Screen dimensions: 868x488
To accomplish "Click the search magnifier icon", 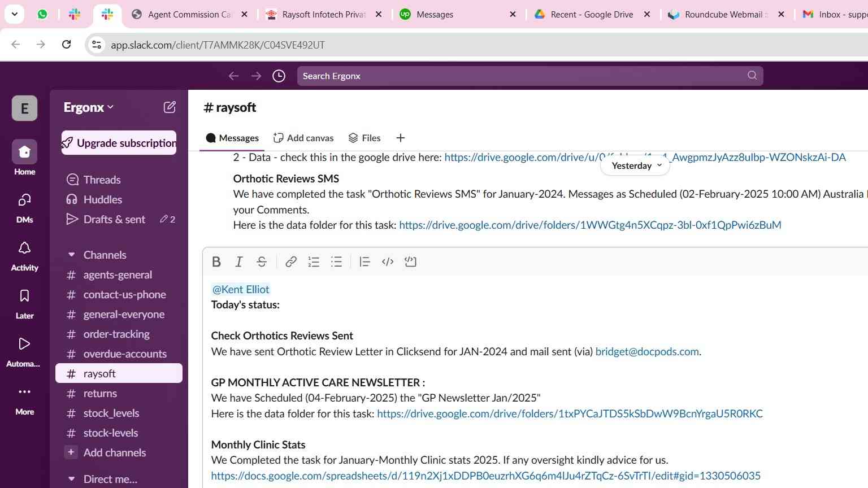I will pyautogui.click(x=752, y=75).
